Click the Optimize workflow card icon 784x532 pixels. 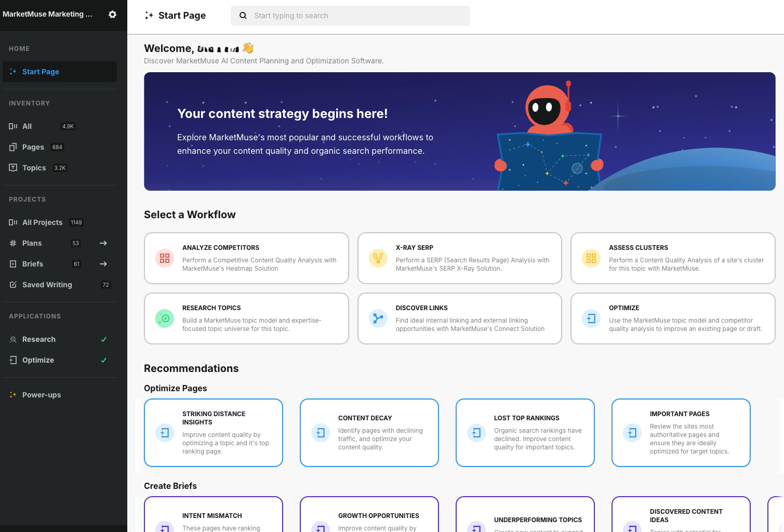[591, 318]
